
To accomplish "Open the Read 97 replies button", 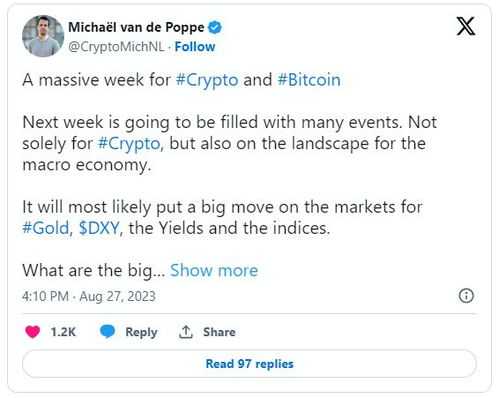I will coord(249,364).
